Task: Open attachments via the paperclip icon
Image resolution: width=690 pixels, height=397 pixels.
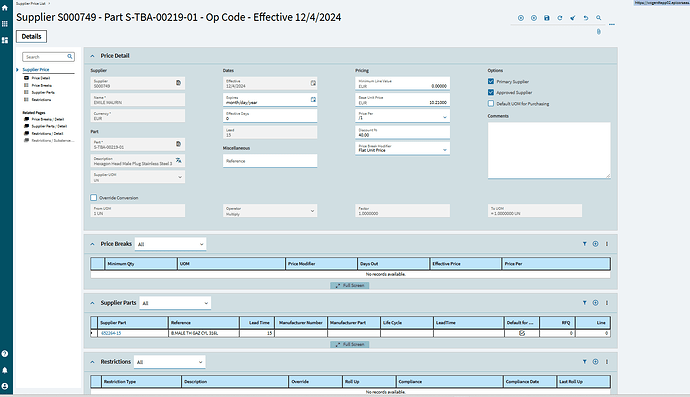Action: (598, 32)
